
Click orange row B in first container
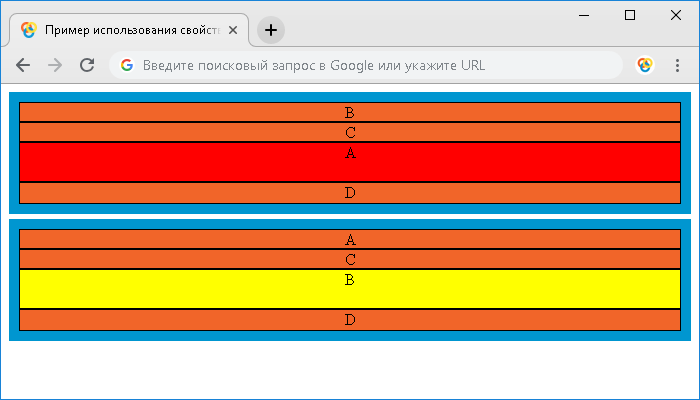click(350, 112)
